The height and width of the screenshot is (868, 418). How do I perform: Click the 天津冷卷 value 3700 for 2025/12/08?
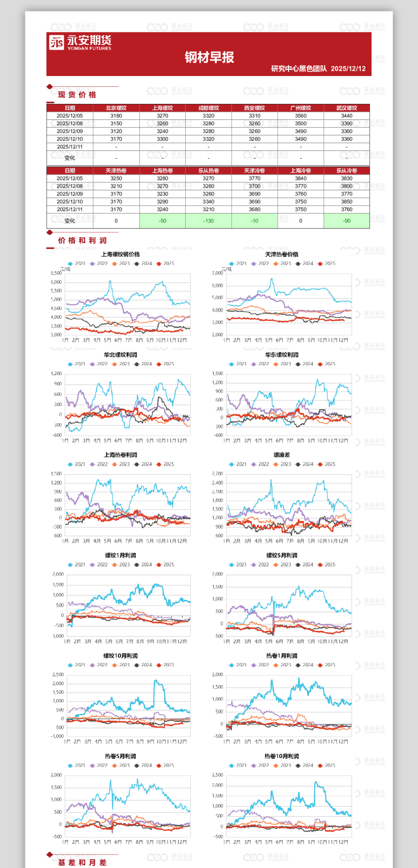pyautogui.click(x=254, y=186)
